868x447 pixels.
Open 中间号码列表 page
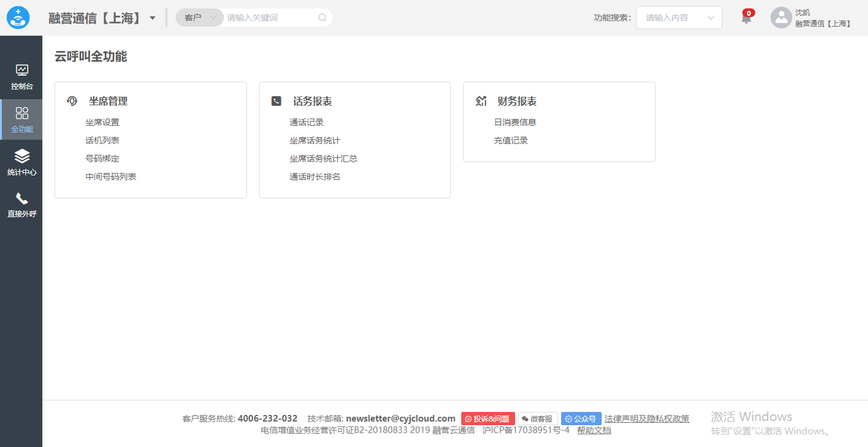[111, 177]
